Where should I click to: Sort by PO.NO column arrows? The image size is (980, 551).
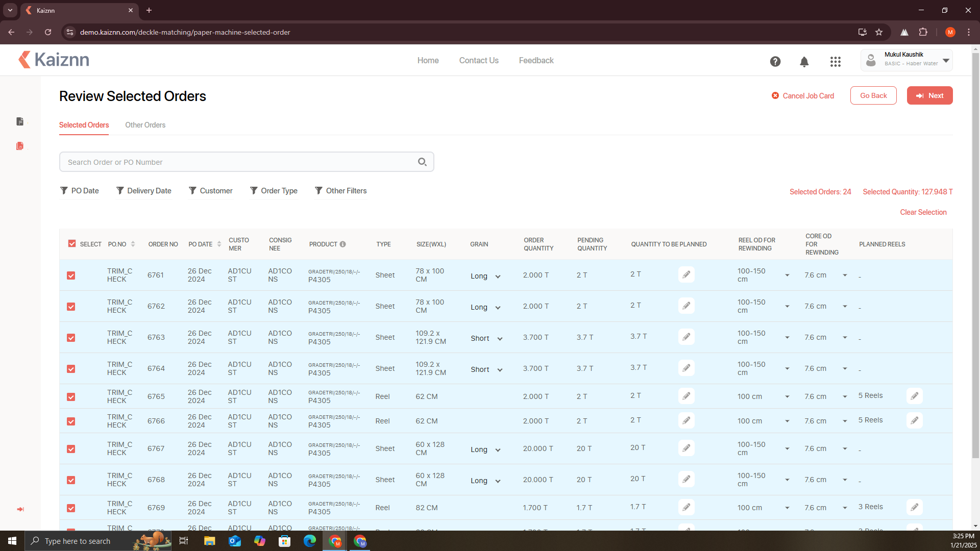[x=133, y=244]
